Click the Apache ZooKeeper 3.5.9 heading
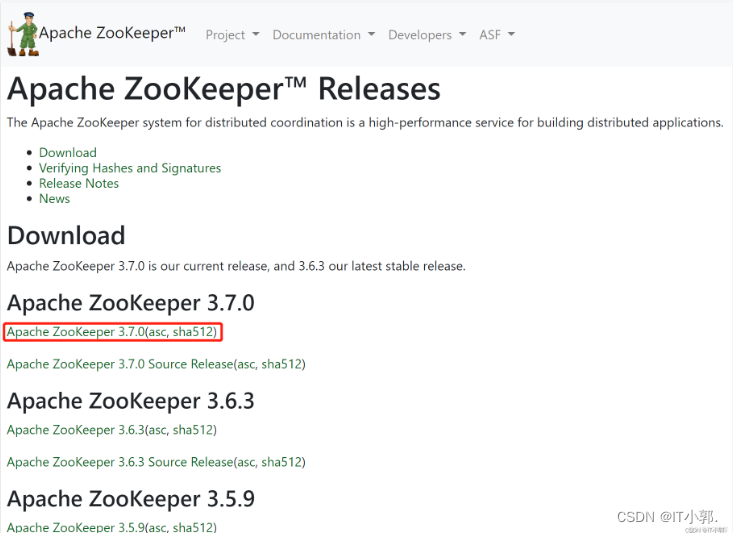This screenshot has width=733, height=533. 131,499
